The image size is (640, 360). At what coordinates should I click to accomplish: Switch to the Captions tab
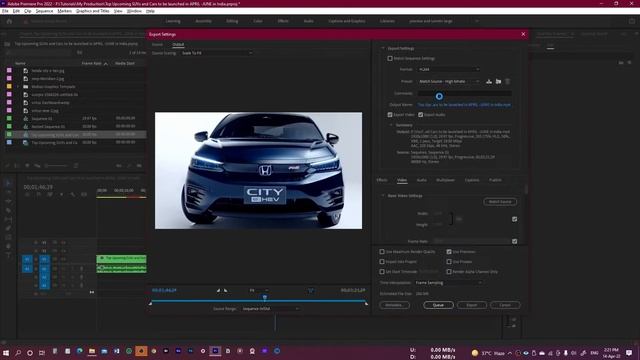pyautogui.click(x=472, y=180)
